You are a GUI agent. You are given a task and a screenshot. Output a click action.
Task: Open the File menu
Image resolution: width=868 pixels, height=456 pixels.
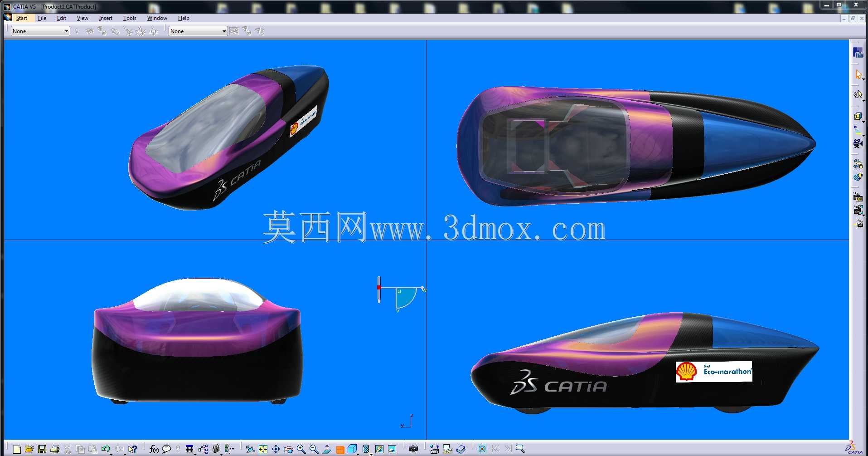42,18
